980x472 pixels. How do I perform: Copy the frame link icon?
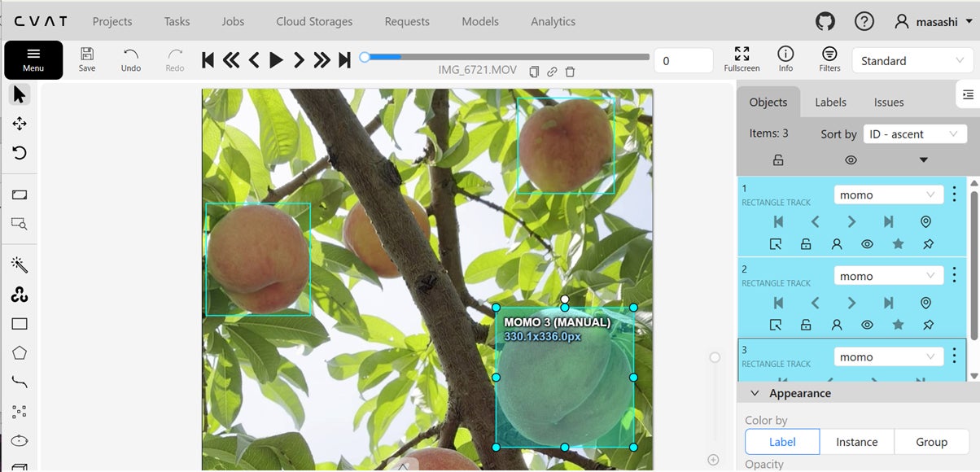(x=552, y=72)
